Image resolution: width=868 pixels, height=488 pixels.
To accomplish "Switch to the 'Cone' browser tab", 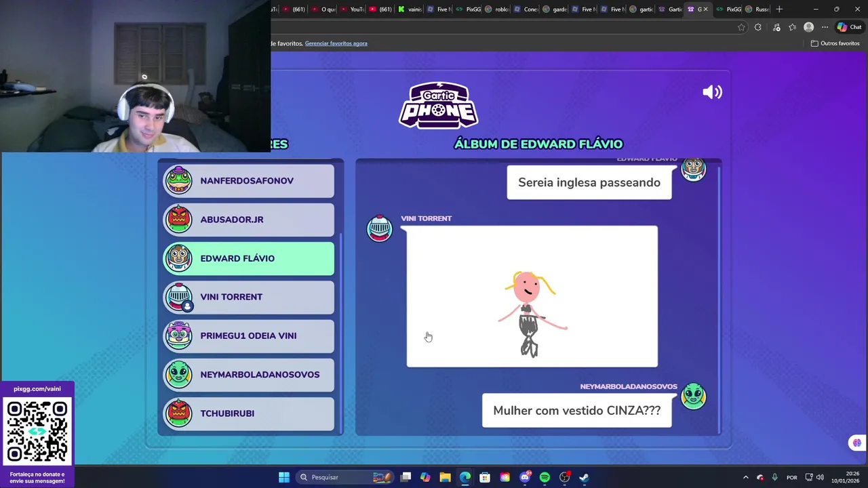I will pos(526,9).
